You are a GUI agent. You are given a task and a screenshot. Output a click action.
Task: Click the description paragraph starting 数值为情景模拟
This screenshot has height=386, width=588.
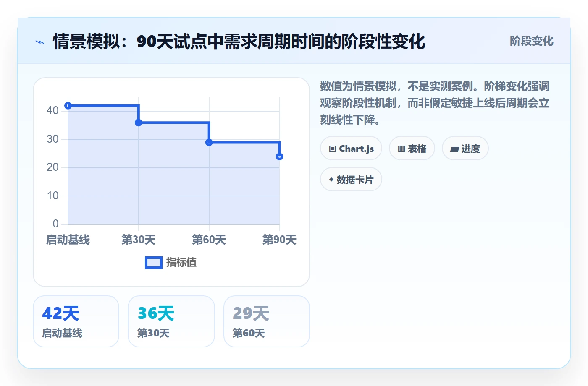click(x=435, y=103)
